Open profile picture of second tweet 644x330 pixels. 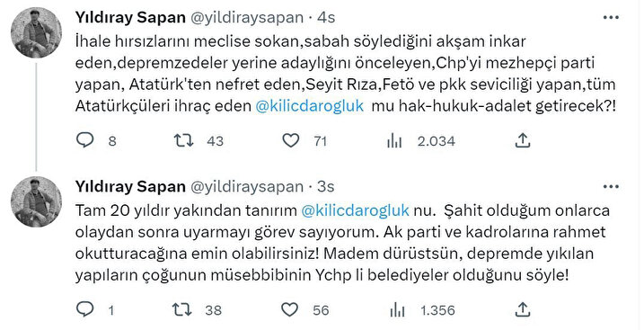click(x=36, y=201)
